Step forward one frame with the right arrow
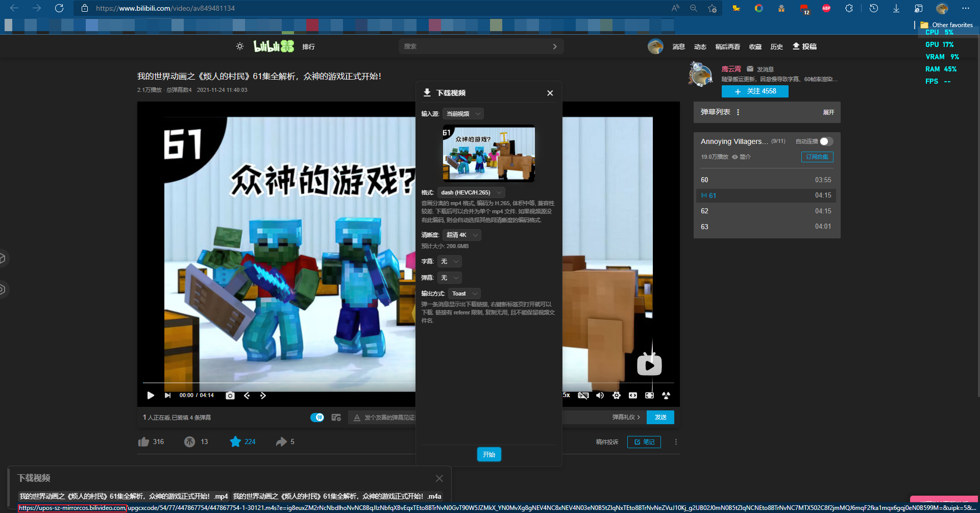Screen dimensions: 980x513 pos(263,396)
